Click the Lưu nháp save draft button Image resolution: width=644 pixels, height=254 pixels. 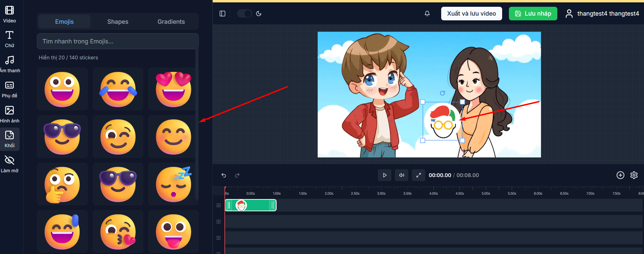[533, 14]
